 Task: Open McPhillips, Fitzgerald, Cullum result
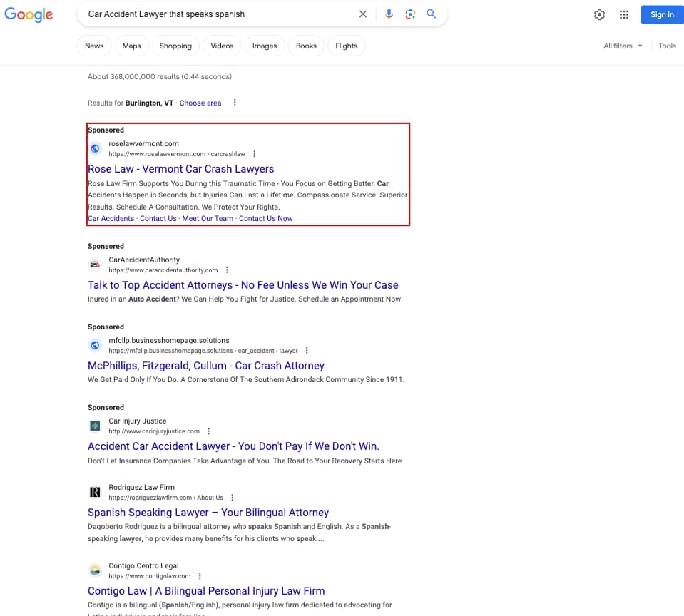tap(206, 366)
